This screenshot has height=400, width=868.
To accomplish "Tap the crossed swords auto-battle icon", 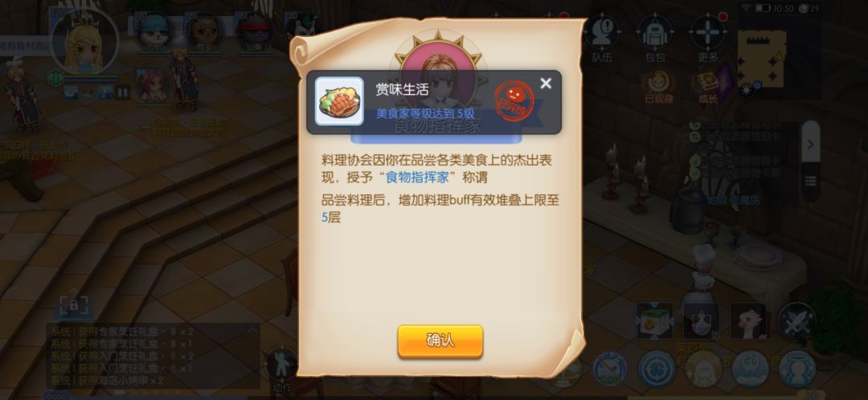I will click(x=796, y=321).
